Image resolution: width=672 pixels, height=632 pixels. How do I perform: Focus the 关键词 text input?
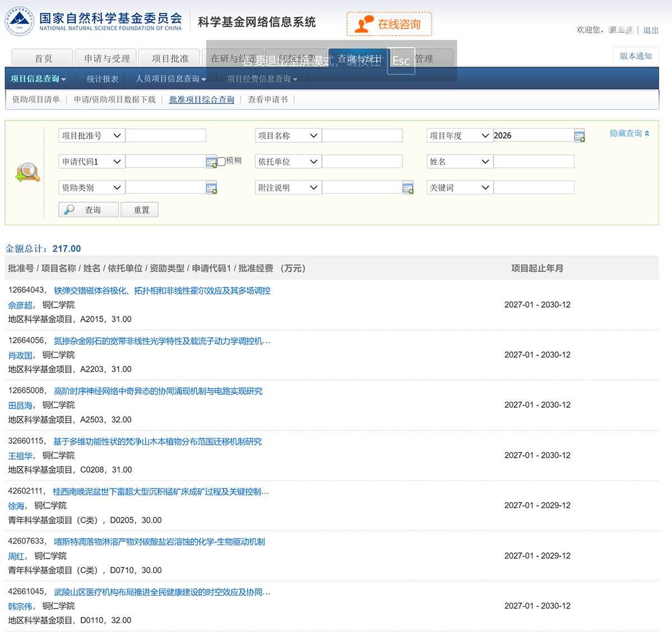point(534,188)
